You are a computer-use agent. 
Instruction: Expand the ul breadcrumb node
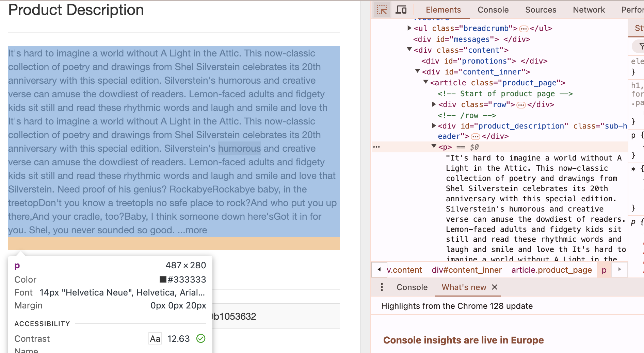[409, 28]
